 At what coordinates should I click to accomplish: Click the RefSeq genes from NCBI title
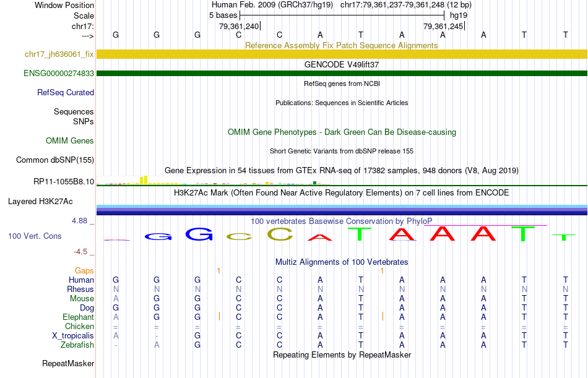pos(342,84)
